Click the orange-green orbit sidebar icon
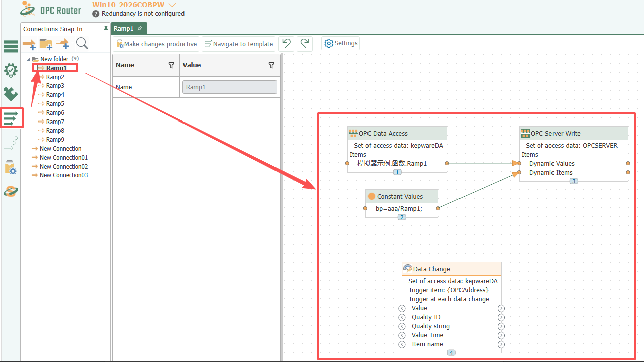 11,191
